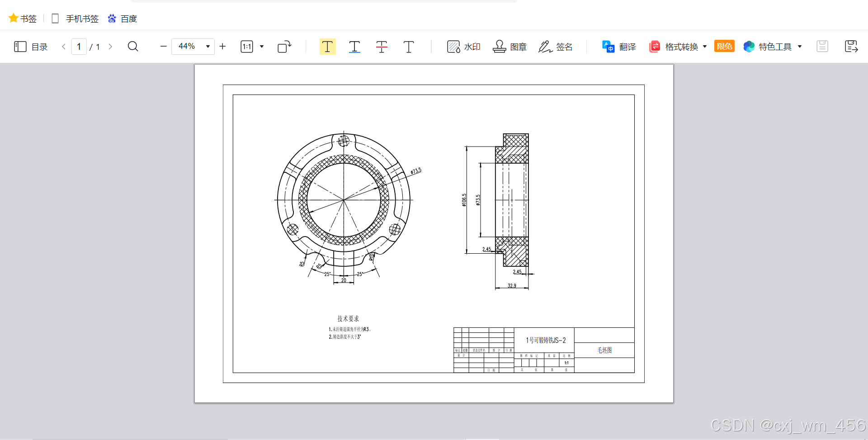Open the 百度 bookmark
868x440 pixels.
pyautogui.click(x=123, y=19)
